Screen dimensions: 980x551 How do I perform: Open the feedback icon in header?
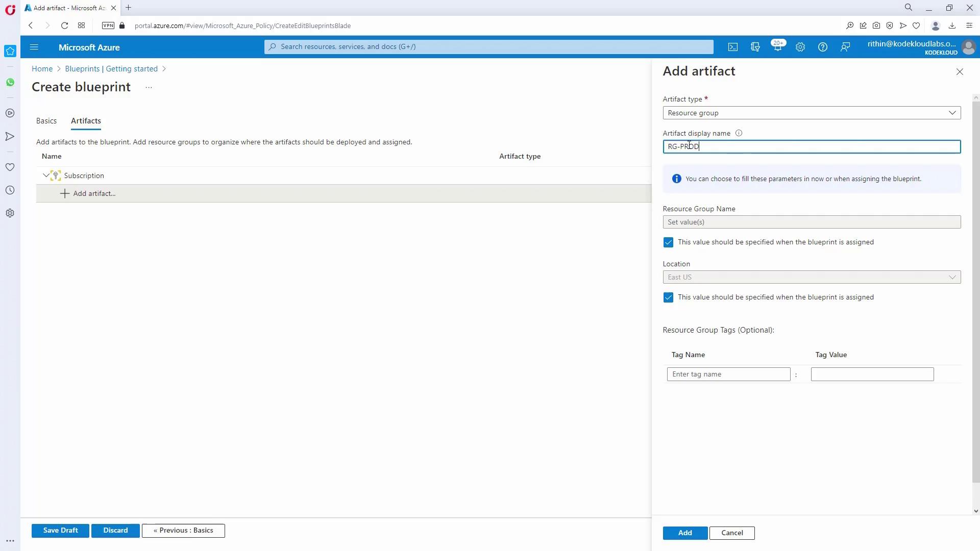845,47
